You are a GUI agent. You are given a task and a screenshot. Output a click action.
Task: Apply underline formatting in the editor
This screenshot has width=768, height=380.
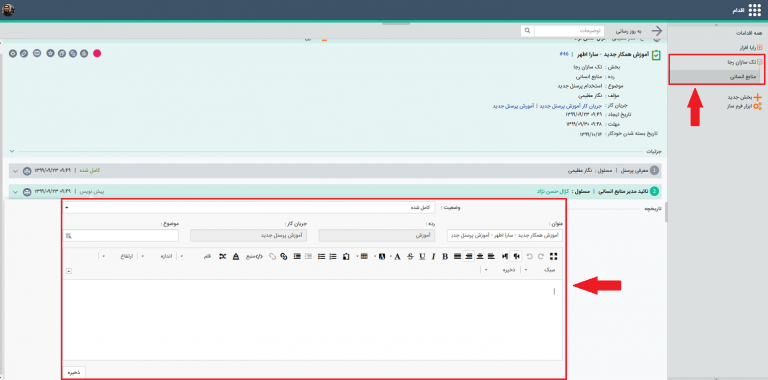(421, 256)
